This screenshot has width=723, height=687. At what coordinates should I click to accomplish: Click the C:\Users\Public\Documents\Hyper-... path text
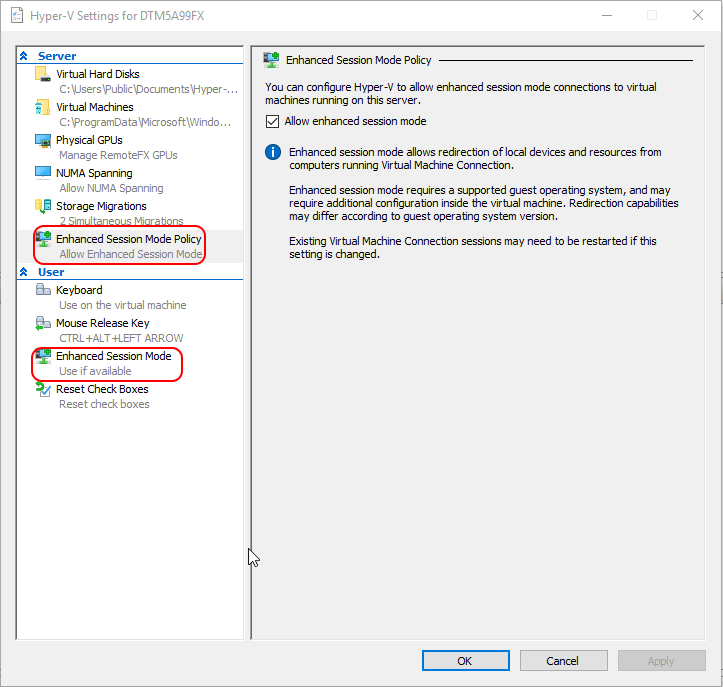pos(148,89)
